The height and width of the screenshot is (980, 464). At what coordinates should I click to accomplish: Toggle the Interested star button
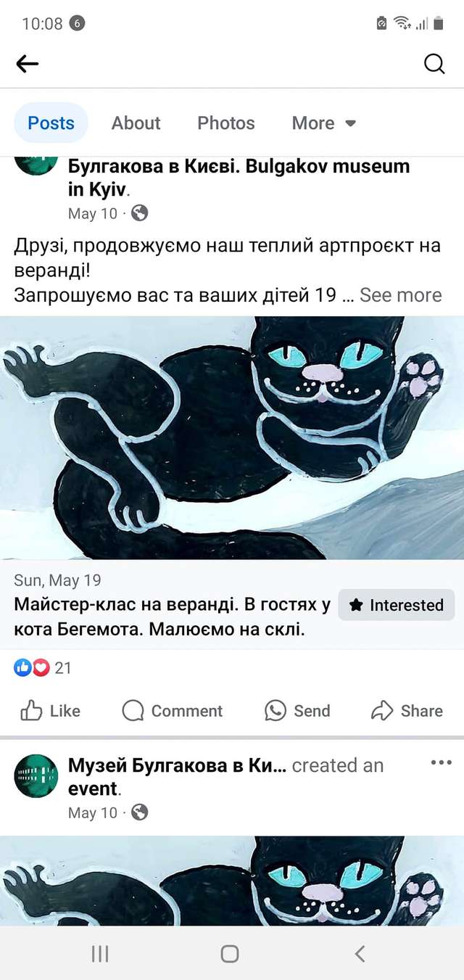(397, 605)
